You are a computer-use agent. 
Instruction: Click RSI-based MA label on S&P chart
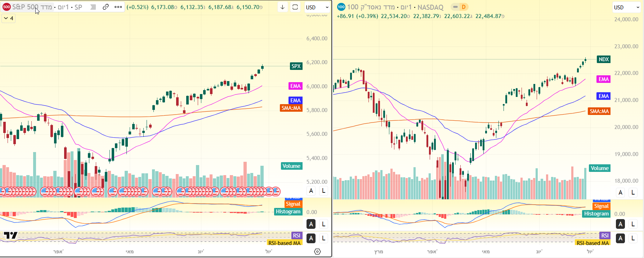pyautogui.click(x=285, y=243)
